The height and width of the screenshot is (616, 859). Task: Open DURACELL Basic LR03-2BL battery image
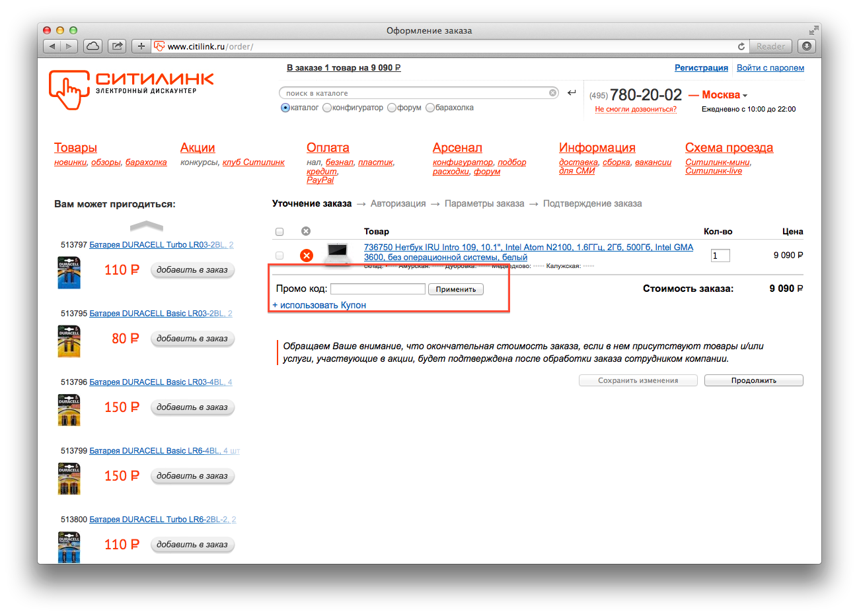point(69,341)
